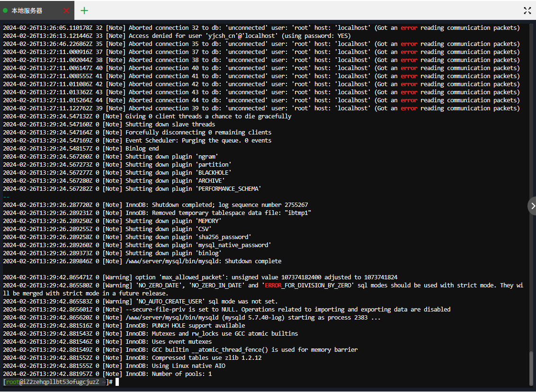Click the Binlog end log line

point(81,149)
